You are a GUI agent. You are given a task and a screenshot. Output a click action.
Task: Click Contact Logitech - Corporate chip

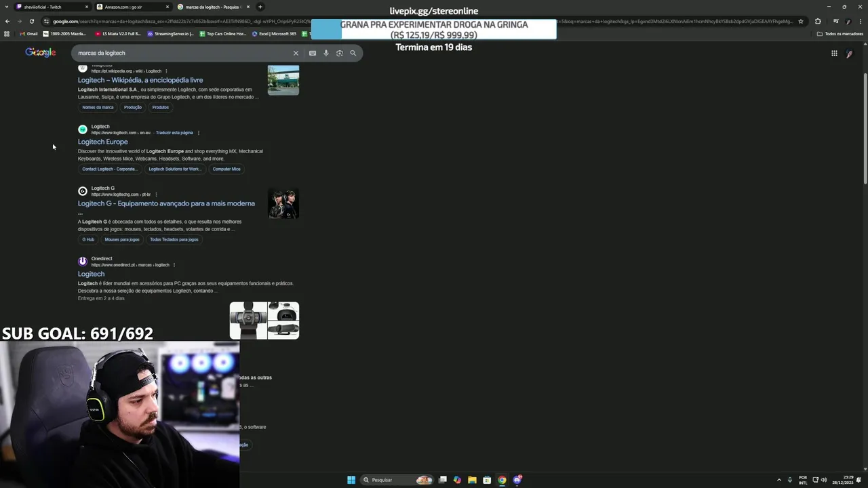click(109, 169)
